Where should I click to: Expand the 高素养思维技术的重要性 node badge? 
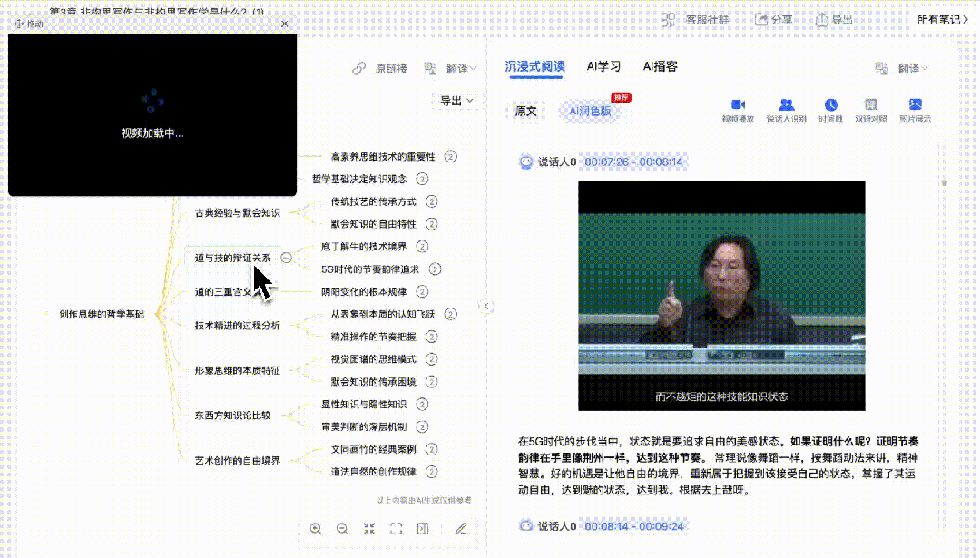(x=451, y=156)
